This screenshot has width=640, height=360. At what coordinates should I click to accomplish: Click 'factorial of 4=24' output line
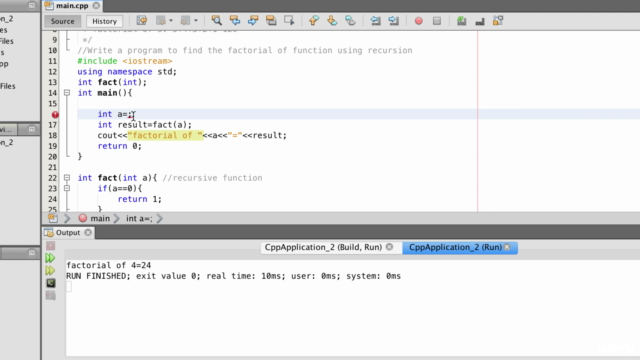[x=109, y=265]
